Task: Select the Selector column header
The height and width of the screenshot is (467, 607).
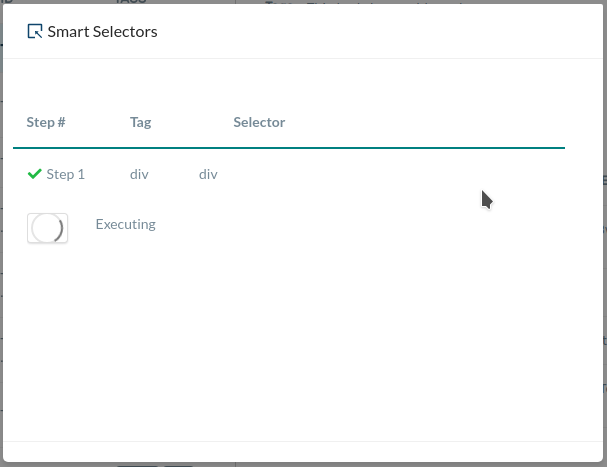Action: click(259, 122)
